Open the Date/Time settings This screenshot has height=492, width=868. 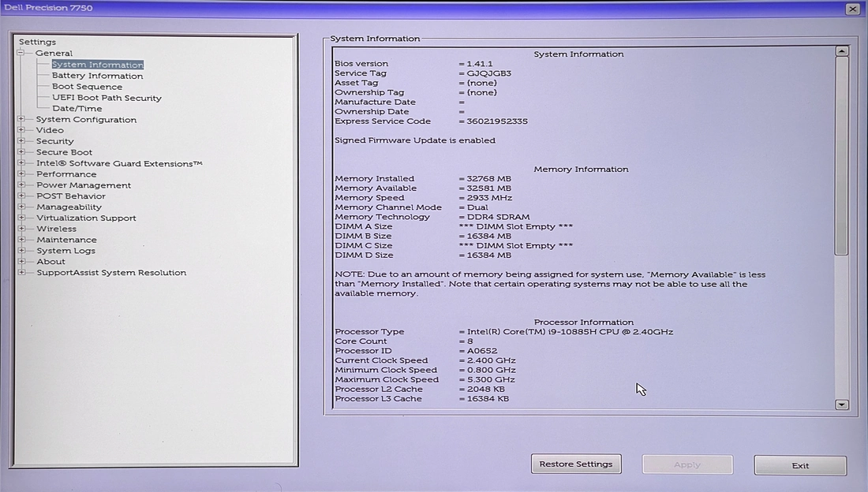(77, 109)
